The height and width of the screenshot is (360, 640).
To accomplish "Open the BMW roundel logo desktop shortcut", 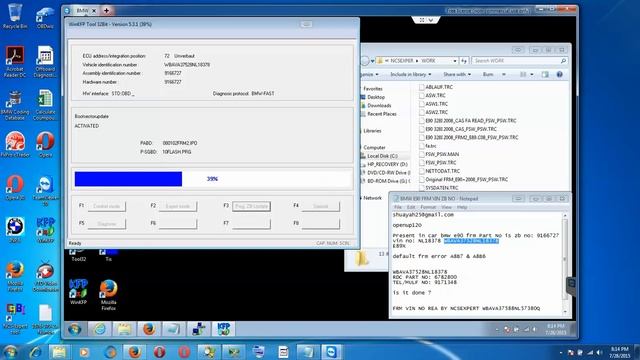I will click(x=15, y=229).
